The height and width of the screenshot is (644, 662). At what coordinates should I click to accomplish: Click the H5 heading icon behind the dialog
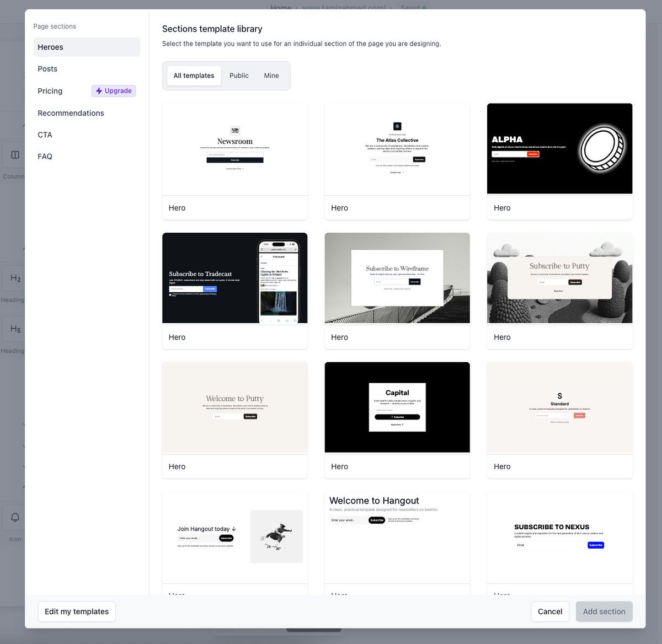point(15,329)
